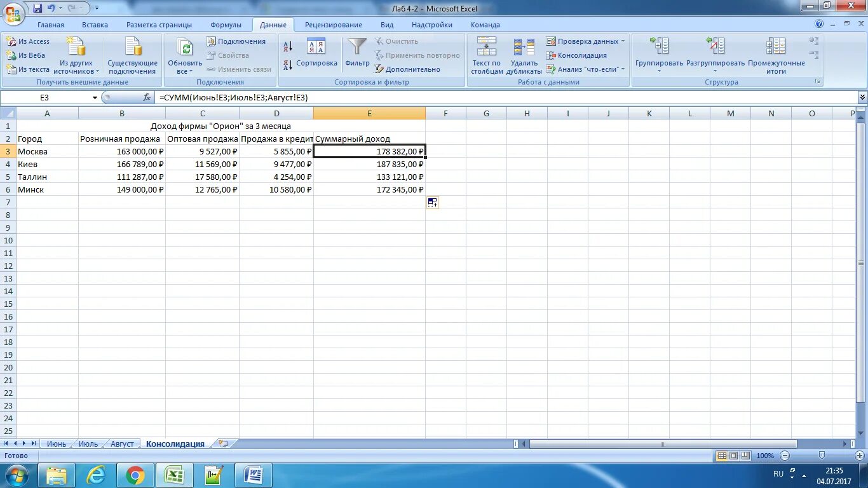Click the vertical scrollbar
The image size is (868, 488).
[x=862, y=262]
